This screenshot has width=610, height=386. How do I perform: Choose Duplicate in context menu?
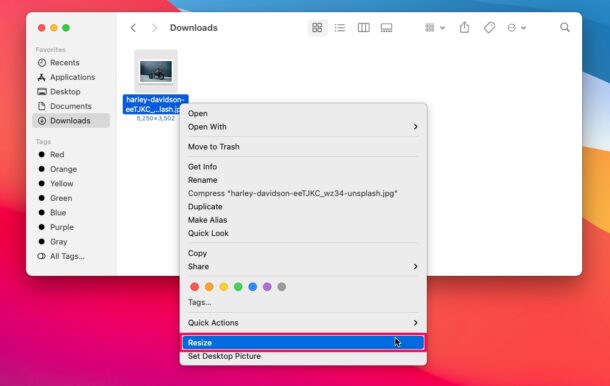pyautogui.click(x=302, y=207)
